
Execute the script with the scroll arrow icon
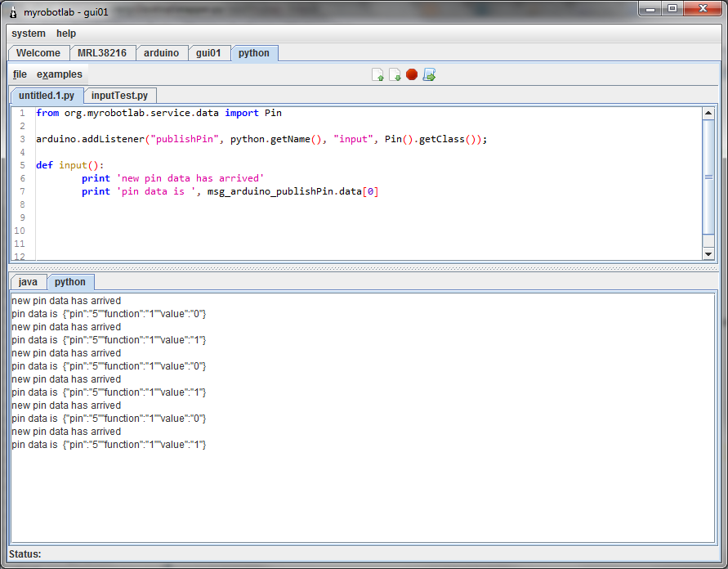tap(429, 74)
